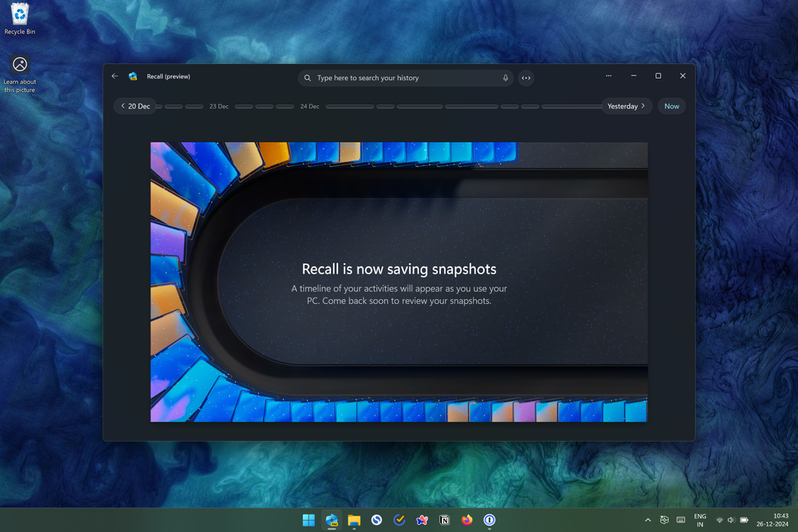Launch Microsoft Edge from the taskbar
Image resolution: width=798 pixels, height=532 pixels.
click(331, 520)
